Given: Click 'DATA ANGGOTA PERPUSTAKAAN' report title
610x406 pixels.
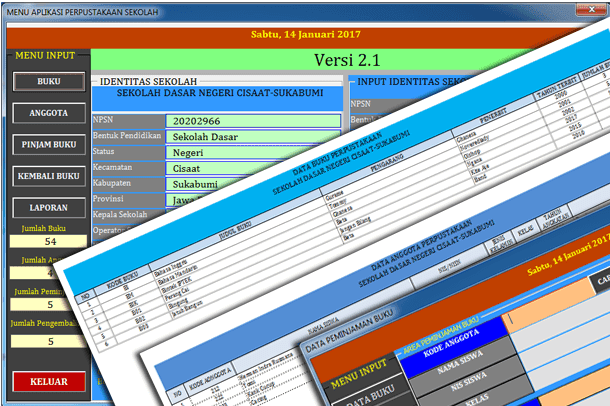Looking at the screenshot, I should coord(421,245).
